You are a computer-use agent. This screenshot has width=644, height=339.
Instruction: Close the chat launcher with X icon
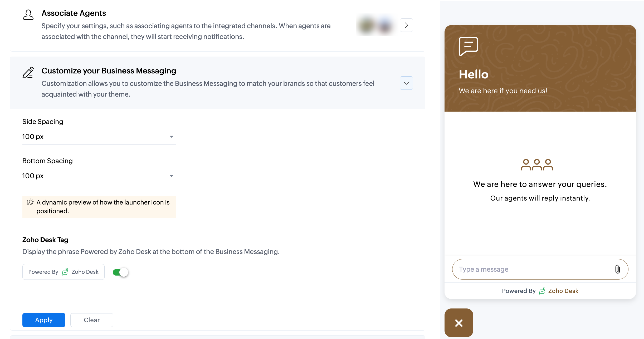(x=459, y=323)
